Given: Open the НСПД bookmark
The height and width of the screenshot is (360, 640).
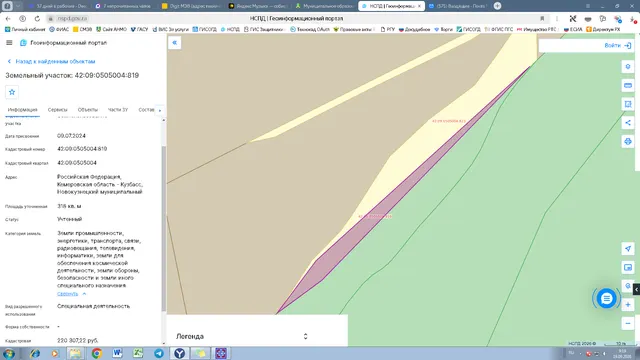Looking at the screenshot, I should coord(230,29).
